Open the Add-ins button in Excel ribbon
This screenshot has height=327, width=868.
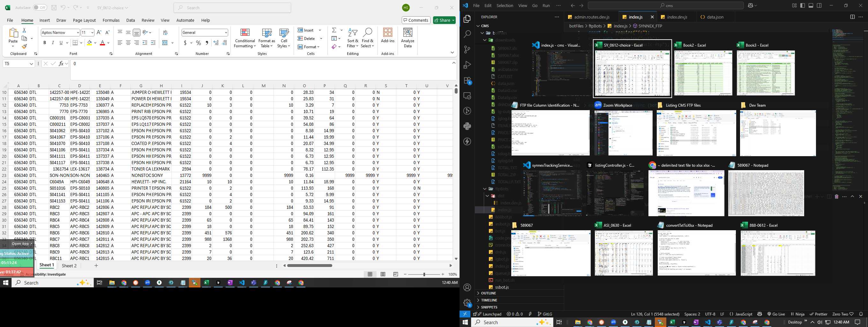tap(387, 35)
